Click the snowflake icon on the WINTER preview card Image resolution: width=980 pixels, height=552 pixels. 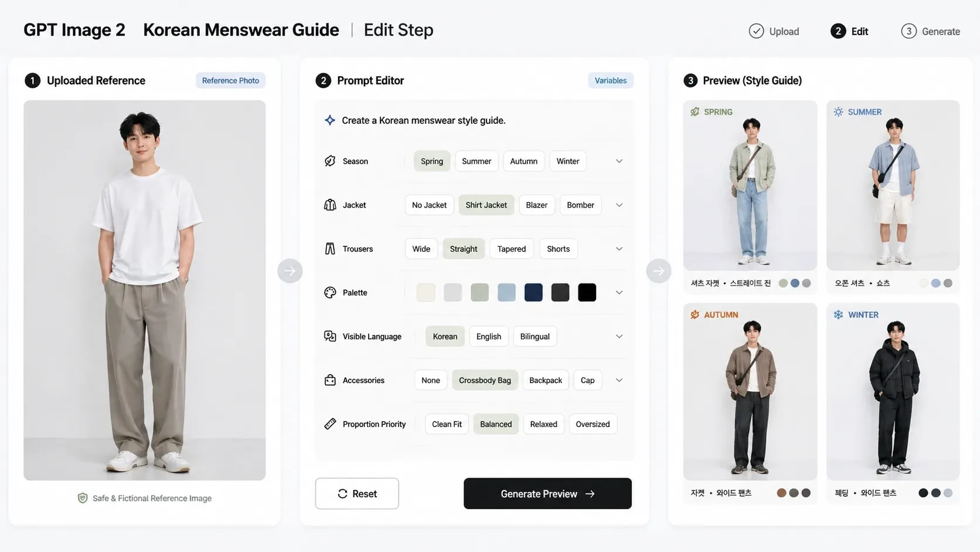pyautogui.click(x=837, y=314)
